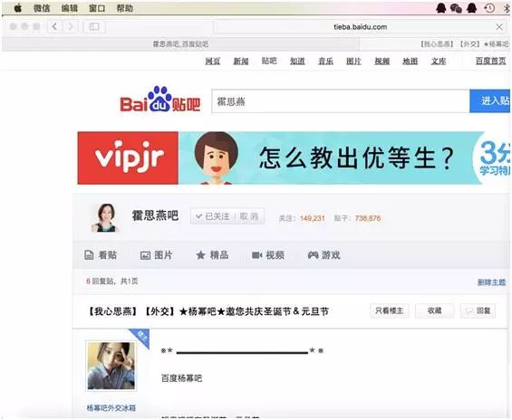Open the 精品 tab with star icon
Screen dimensions: 512x420
(212, 255)
